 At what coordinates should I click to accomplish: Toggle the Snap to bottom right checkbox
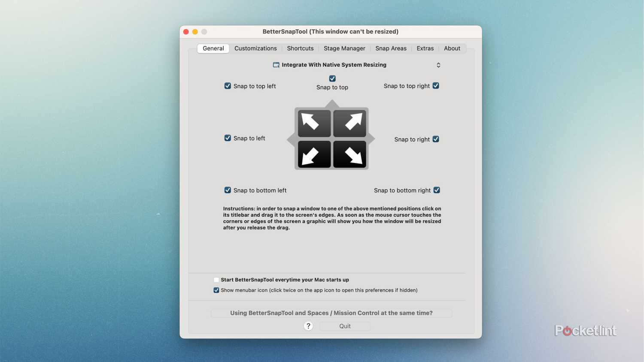coord(437,190)
